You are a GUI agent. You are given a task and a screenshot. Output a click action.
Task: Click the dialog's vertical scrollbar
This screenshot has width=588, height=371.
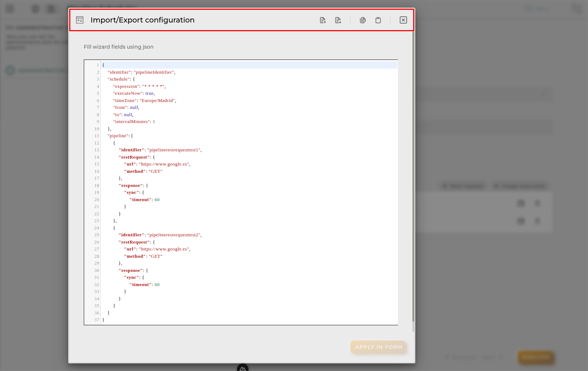413,177
